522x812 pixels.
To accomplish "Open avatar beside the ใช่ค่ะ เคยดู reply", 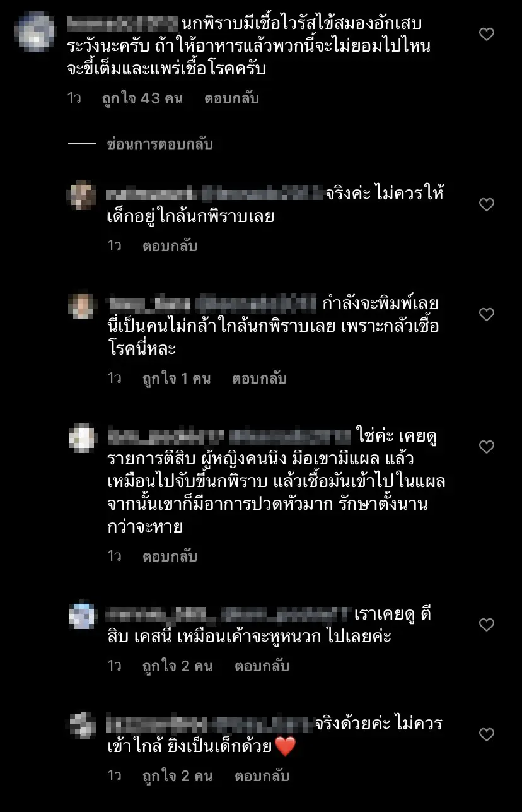I will point(82,437).
